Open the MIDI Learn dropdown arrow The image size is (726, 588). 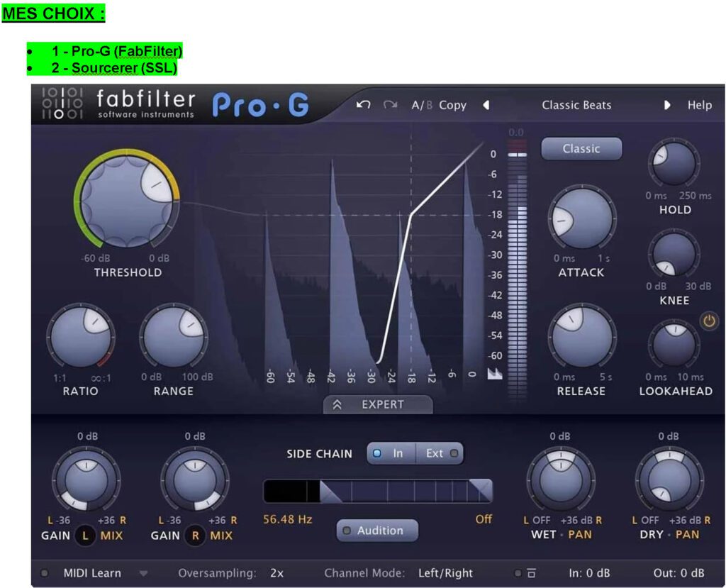click(x=144, y=573)
